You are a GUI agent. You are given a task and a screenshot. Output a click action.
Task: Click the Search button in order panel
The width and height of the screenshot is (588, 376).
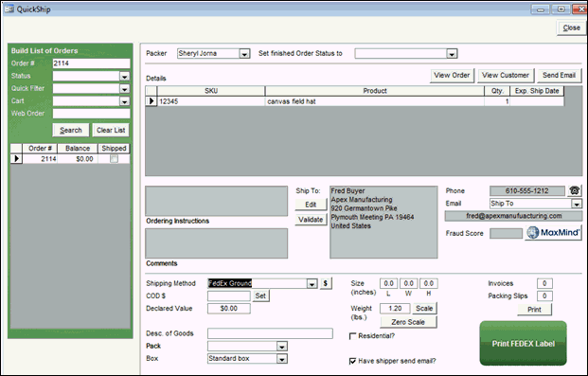pos(71,130)
